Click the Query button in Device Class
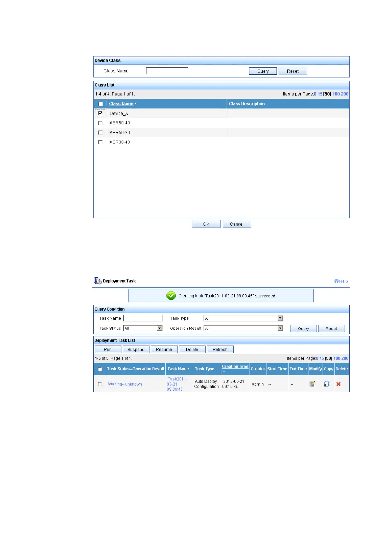This screenshot has height=533, width=392. (263, 71)
